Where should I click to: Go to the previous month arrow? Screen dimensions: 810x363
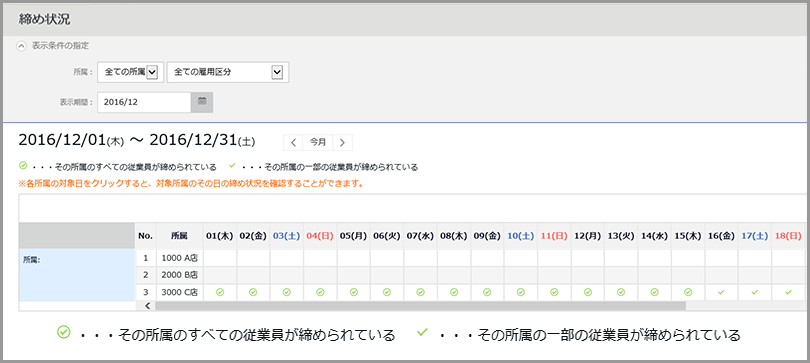tap(293, 142)
